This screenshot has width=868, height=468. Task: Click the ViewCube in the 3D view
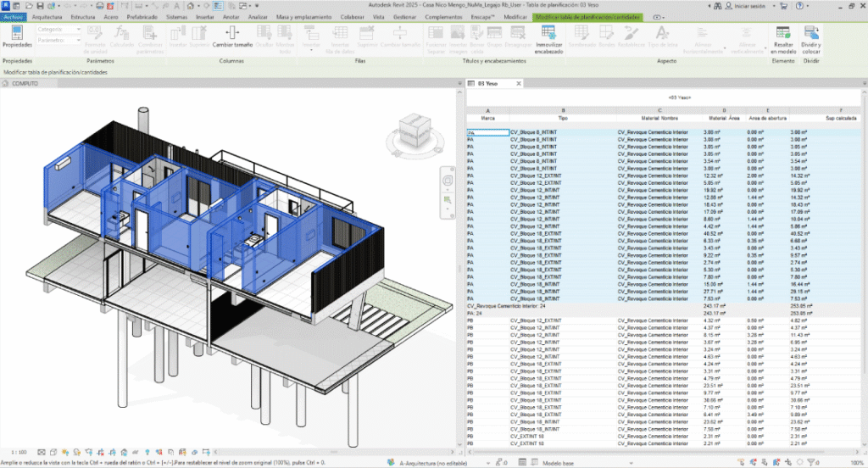click(415, 131)
